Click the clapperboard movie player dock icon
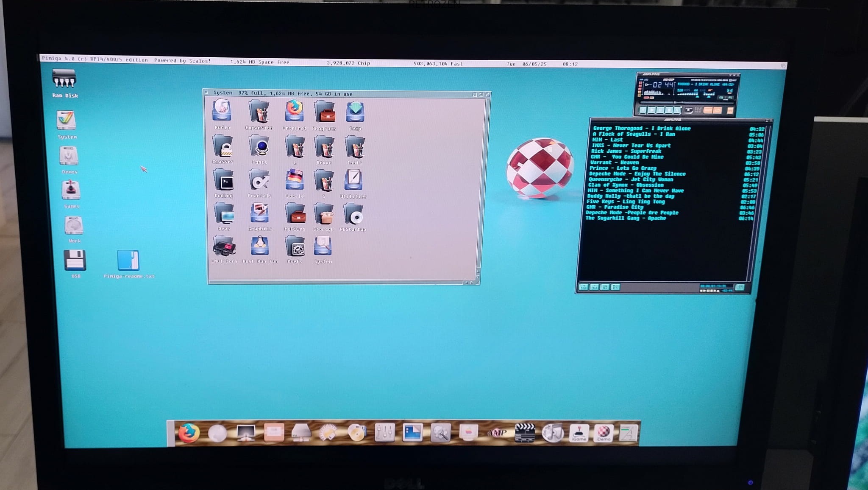Viewport: 868px width, 490px height. point(524,433)
